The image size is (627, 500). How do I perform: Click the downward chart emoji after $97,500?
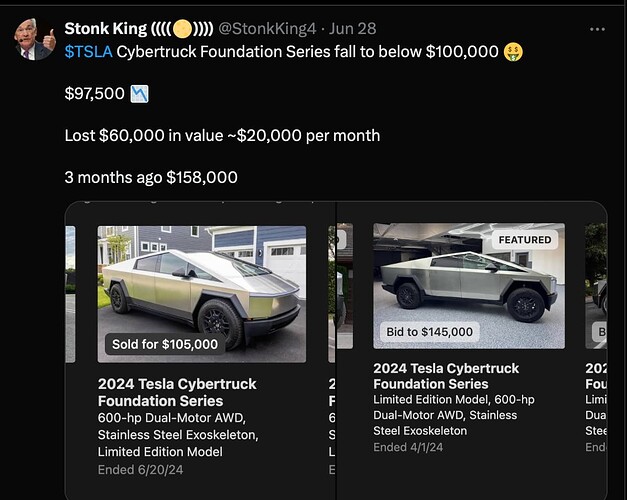point(140,94)
